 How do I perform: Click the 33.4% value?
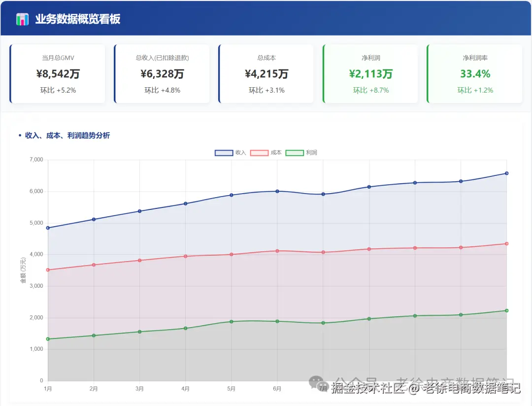475,74
